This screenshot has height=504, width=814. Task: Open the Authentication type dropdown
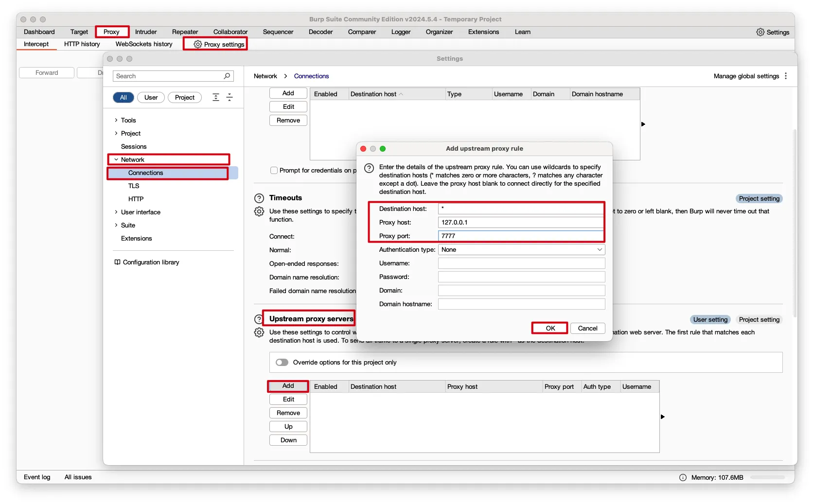[522, 250]
